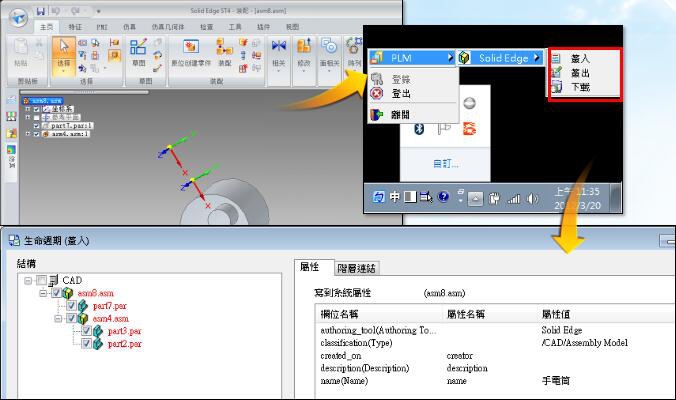Expand the asm4.asm:1 node in PathFinder

[x=27, y=134]
